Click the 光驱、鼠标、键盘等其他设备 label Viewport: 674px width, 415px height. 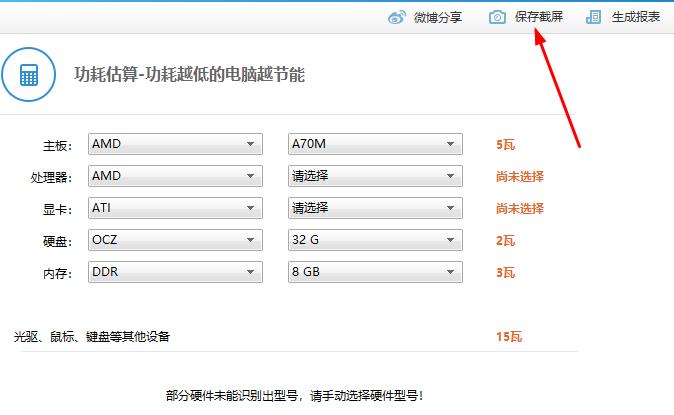coord(92,337)
